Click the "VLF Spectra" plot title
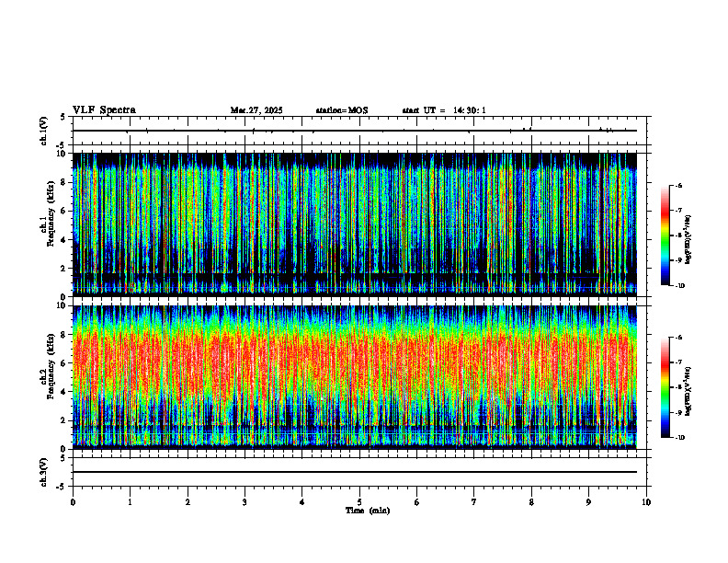Screen dimensions: 728x563 [x=104, y=110]
